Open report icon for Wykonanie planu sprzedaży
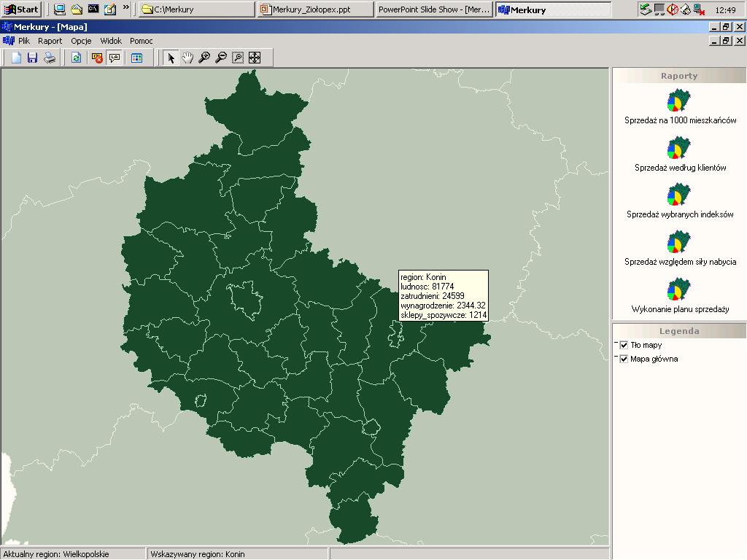This screenshot has width=747, height=560. click(x=679, y=289)
